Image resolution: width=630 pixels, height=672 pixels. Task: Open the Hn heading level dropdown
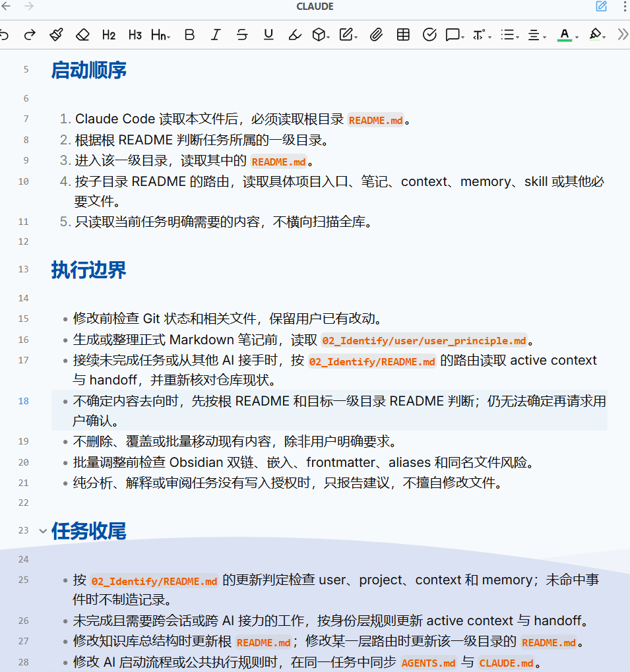(161, 35)
